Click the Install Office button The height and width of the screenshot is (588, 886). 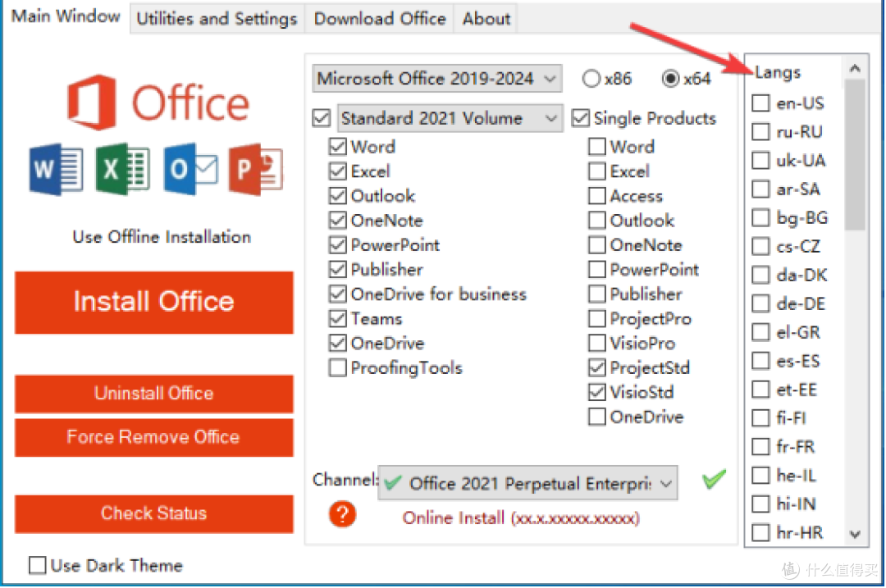[x=154, y=302]
